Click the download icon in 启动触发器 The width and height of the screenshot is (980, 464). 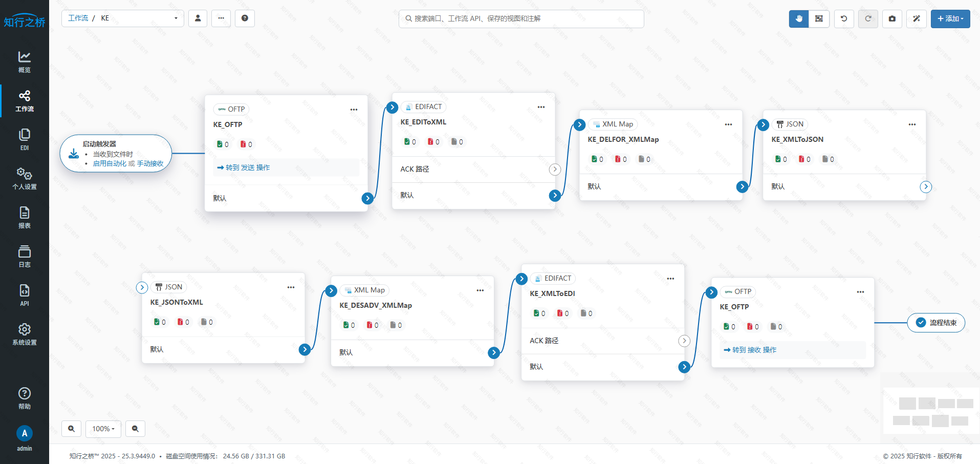(74, 154)
